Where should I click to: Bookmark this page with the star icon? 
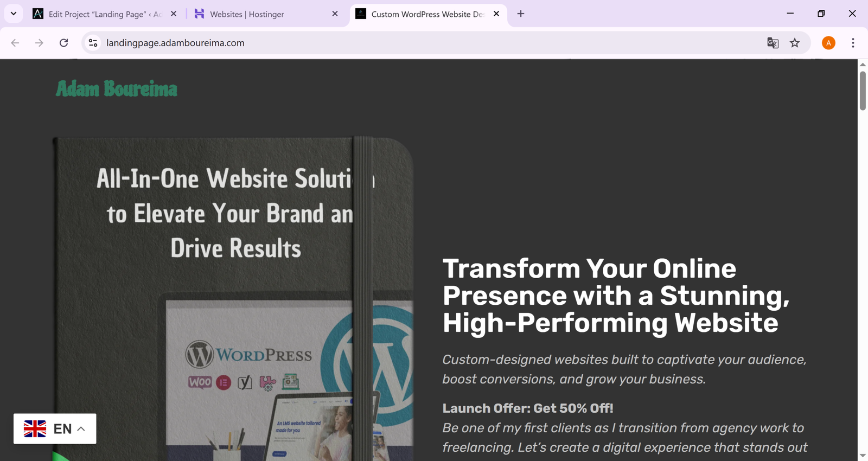(x=795, y=43)
